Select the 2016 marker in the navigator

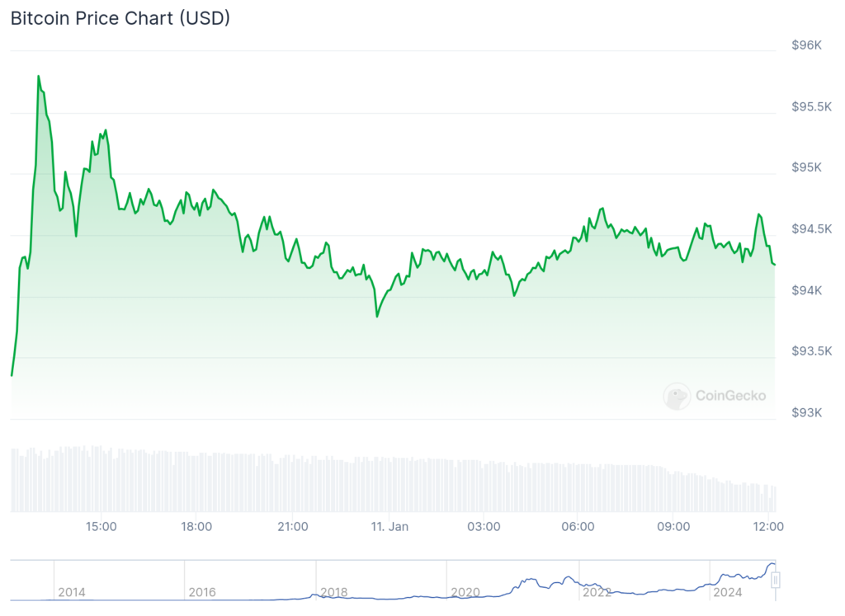(x=202, y=592)
